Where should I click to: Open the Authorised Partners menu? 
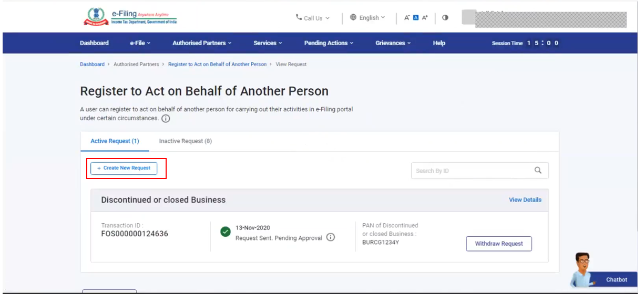(202, 43)
